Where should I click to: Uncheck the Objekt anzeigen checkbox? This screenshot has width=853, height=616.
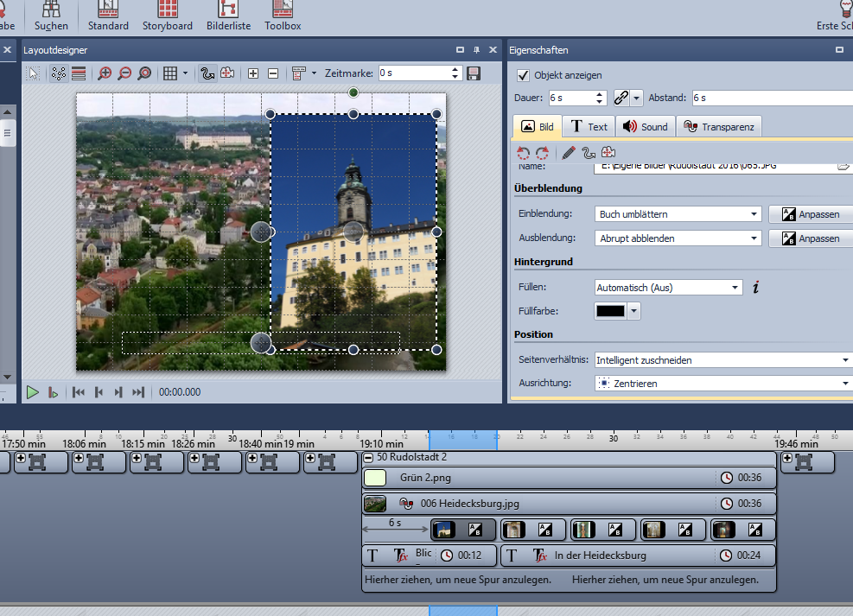click(522, 75)
